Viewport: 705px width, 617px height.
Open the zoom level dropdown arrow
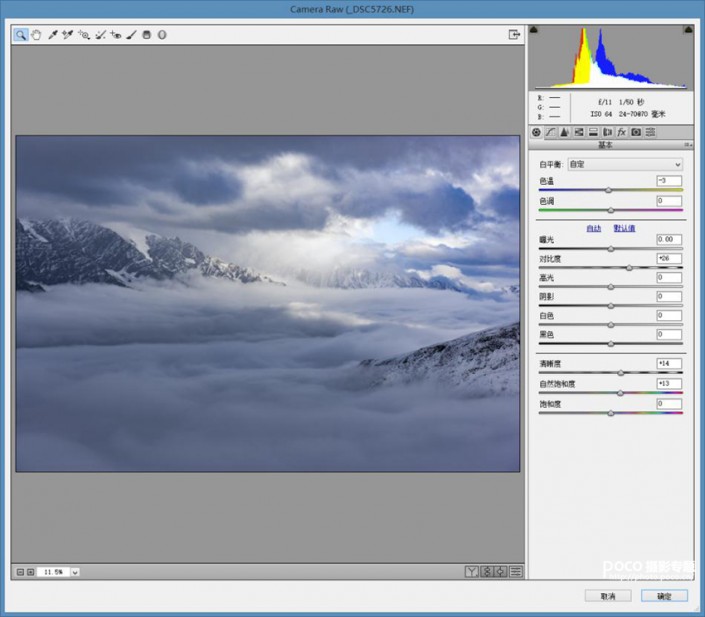pos(75,572)
